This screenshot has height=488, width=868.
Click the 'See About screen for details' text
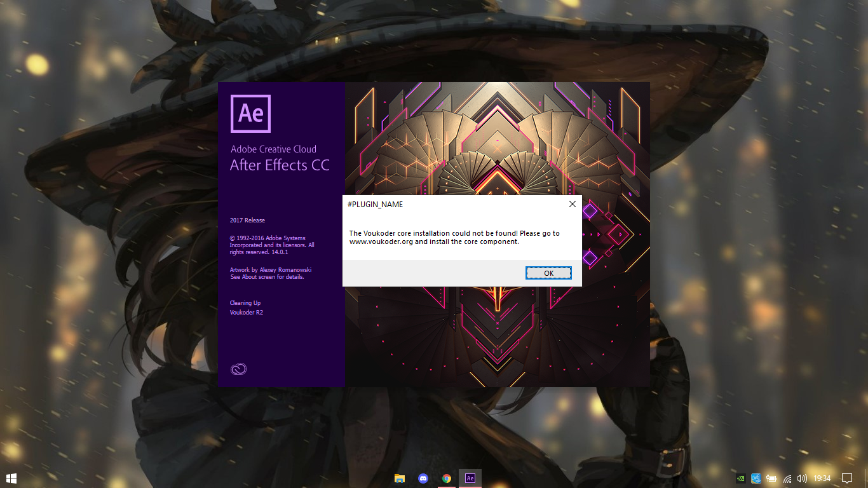click(267, 277)
